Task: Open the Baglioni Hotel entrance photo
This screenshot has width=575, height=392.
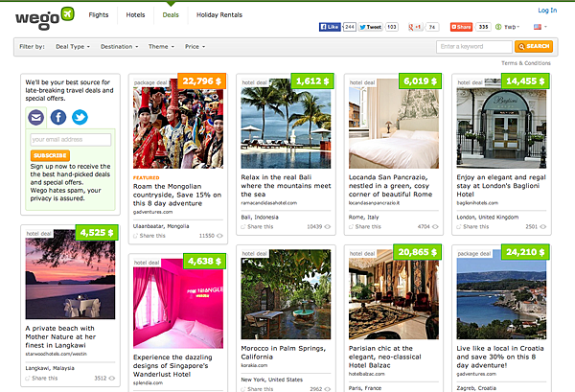Action: pos(501,124)
